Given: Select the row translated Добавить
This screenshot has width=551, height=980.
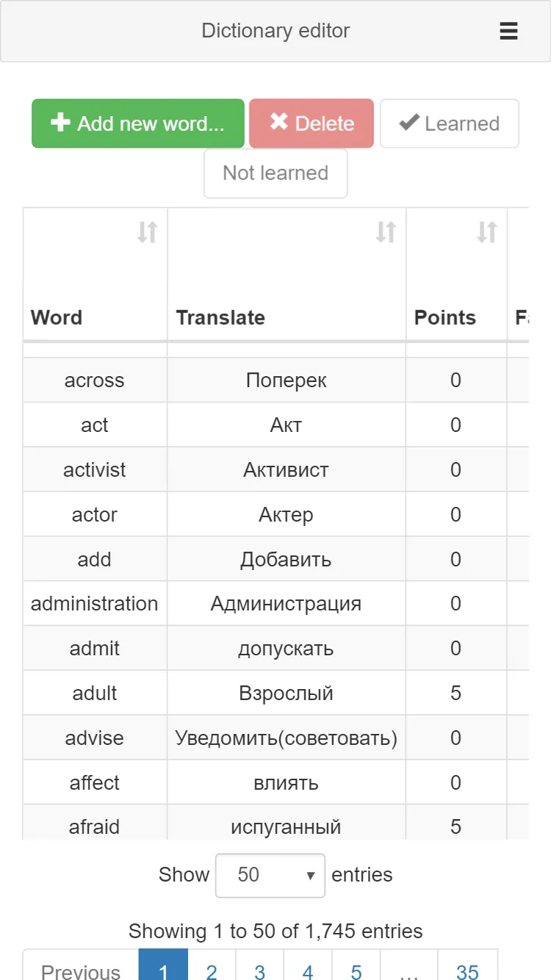Looking at the screenshot, I should [x=275, y=559].
